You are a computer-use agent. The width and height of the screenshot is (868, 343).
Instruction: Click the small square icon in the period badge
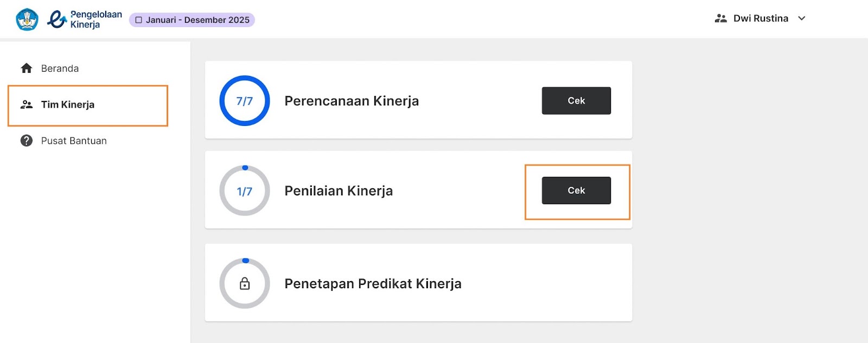click(x=139, y=20)
